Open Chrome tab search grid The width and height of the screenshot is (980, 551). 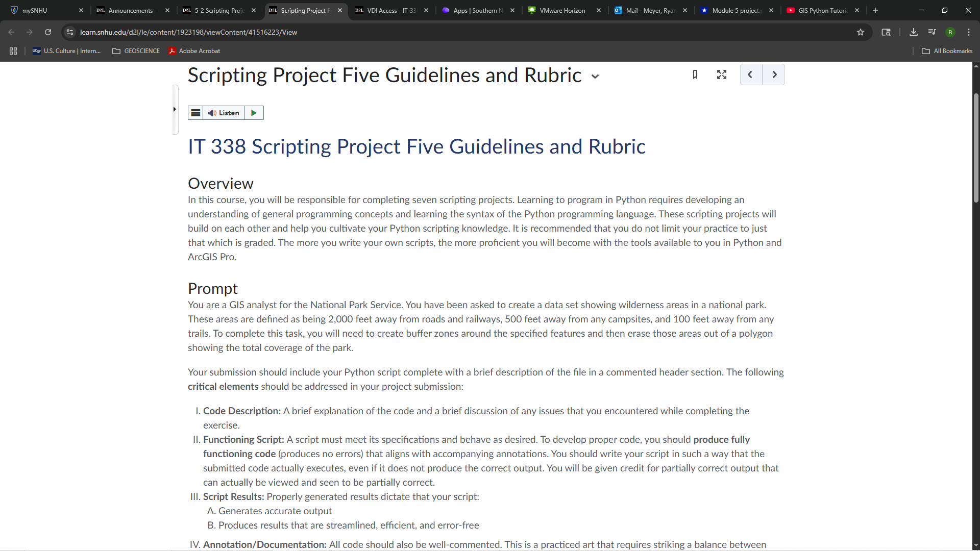click(x=13, y=51)
